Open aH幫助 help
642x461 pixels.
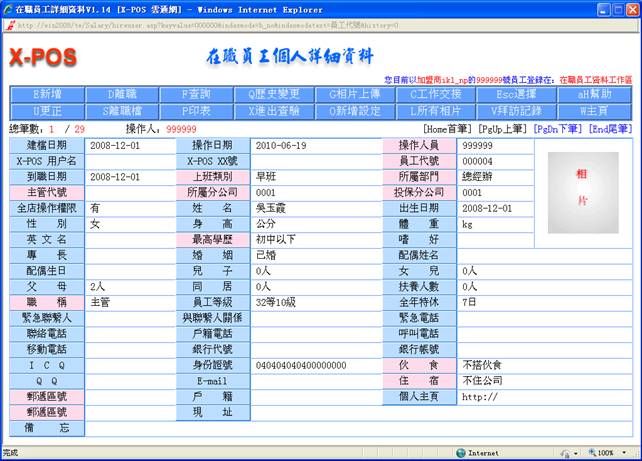coord(593,94)
